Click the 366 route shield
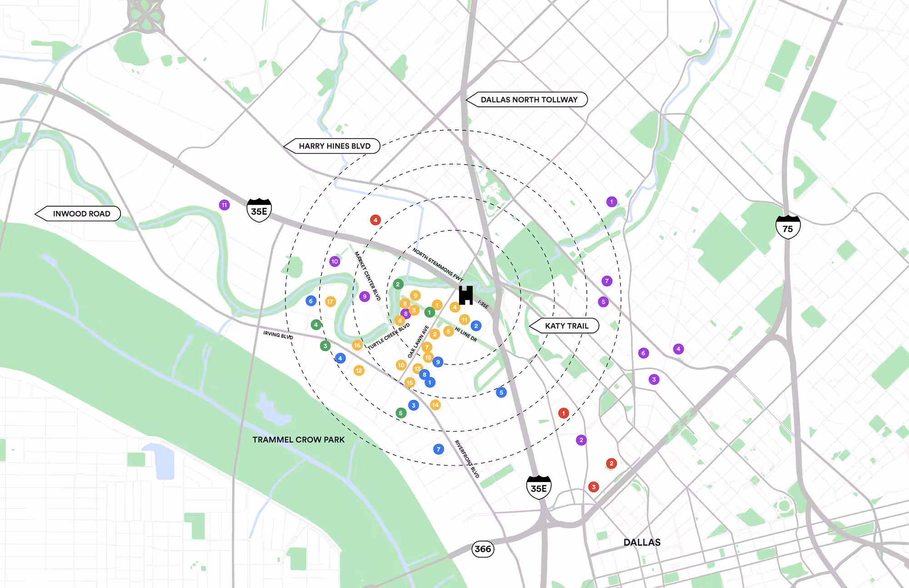Viewport: 909px width, 588px height. (482, 549)
